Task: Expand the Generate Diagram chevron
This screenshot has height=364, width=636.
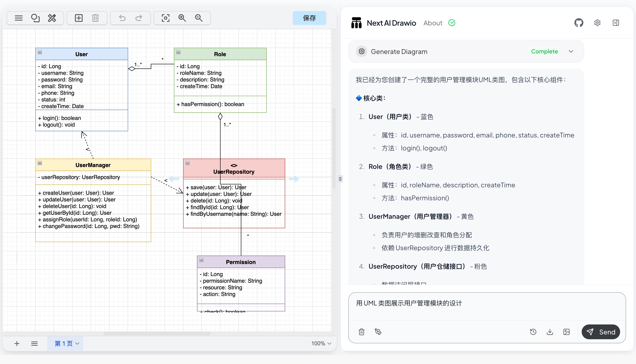Action: (571, 52)
